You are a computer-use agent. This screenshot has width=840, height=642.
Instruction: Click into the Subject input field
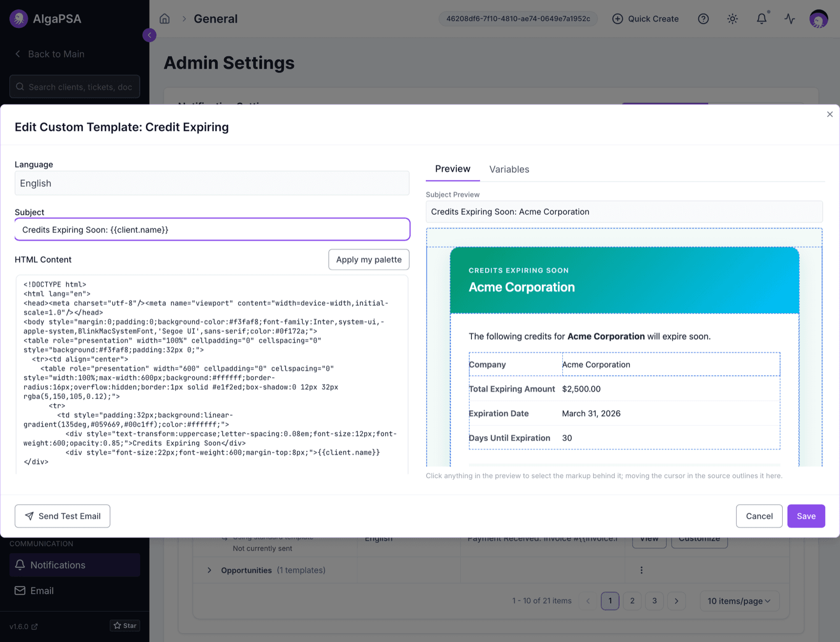[212, 230]
